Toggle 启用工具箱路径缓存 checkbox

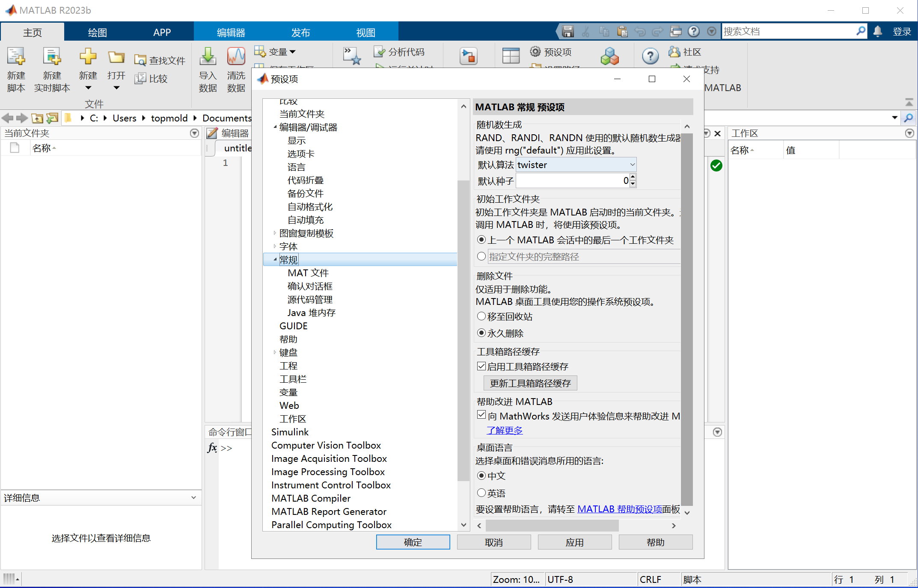(x=481, y=366)
